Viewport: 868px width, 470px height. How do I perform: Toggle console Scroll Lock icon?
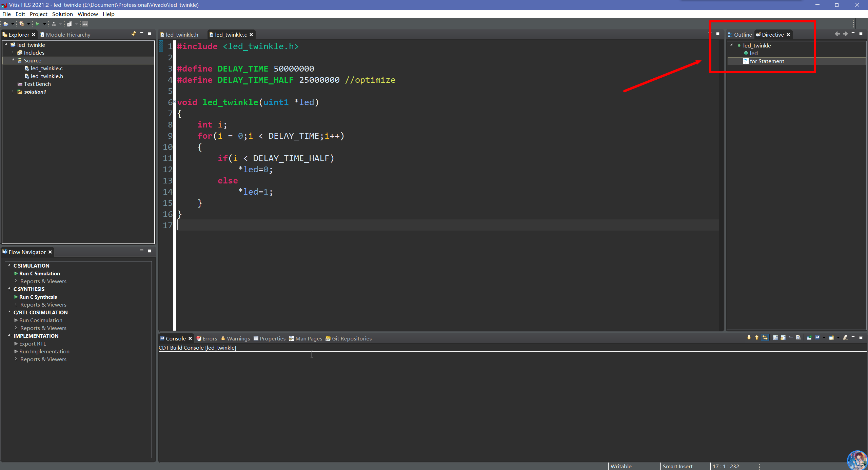[783, 337]
